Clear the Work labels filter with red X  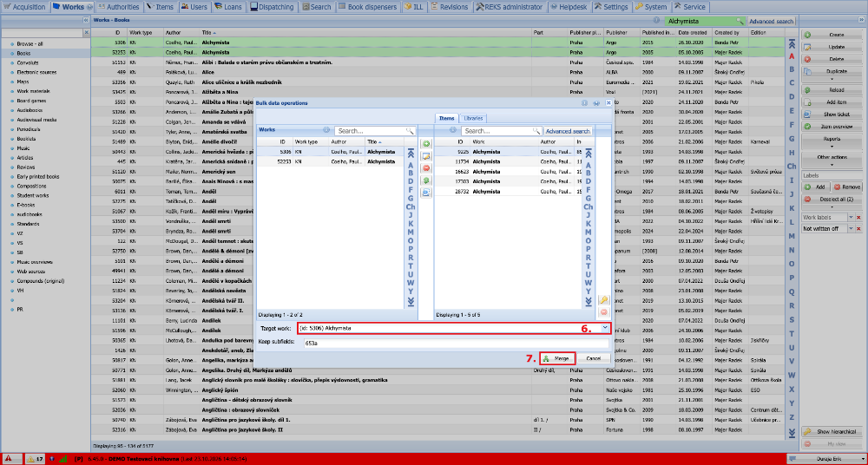click(858, 218)
